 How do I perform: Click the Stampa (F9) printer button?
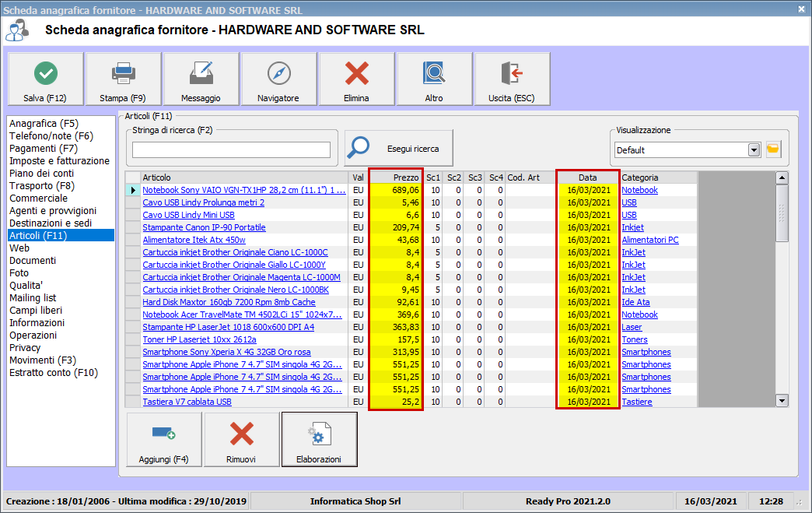coord(123,79)
